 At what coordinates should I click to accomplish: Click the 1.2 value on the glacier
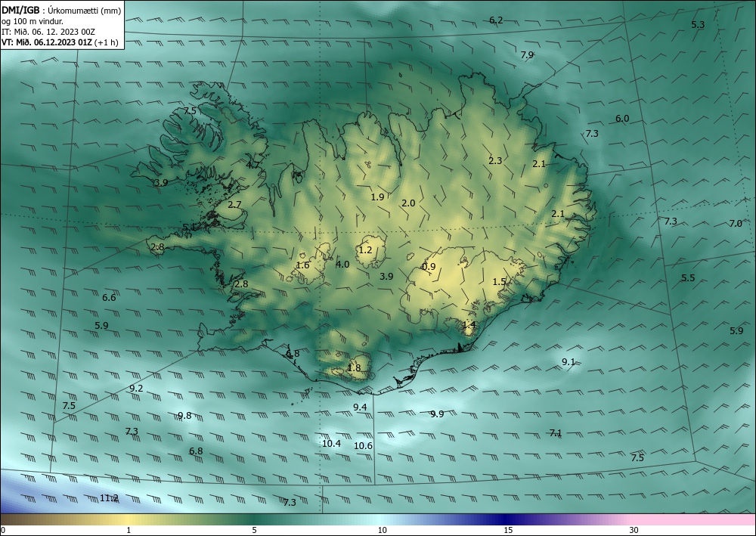coord(365,249)
